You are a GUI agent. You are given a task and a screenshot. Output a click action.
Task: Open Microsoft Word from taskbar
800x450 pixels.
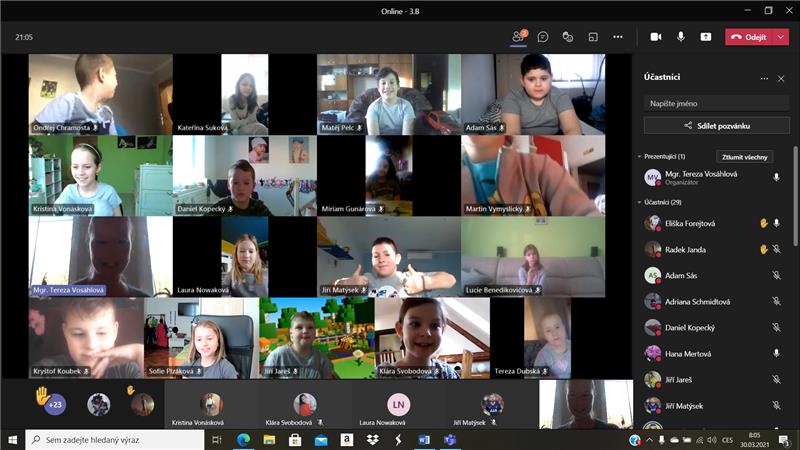(424, 440)
